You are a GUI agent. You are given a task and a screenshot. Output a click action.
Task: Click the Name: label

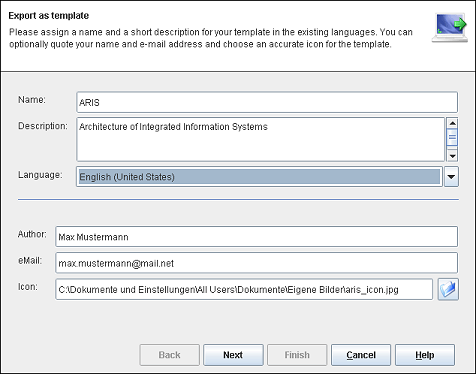(x=32, y=100)
